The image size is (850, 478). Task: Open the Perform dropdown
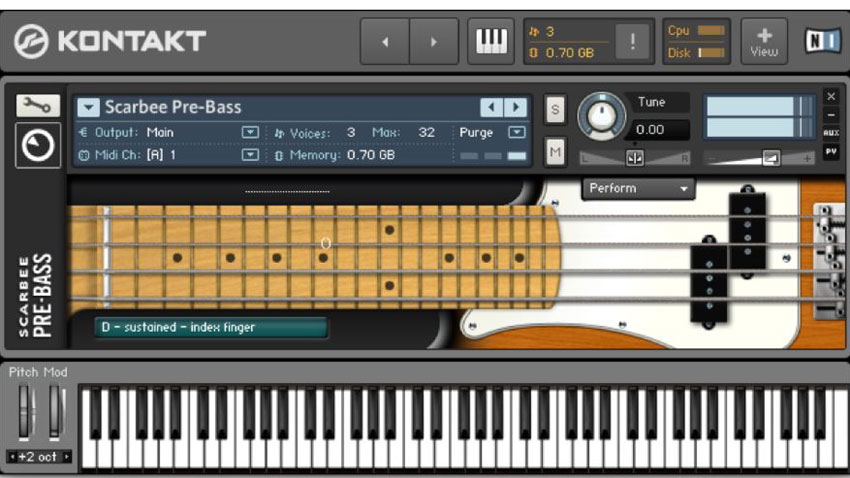(638, 189)
